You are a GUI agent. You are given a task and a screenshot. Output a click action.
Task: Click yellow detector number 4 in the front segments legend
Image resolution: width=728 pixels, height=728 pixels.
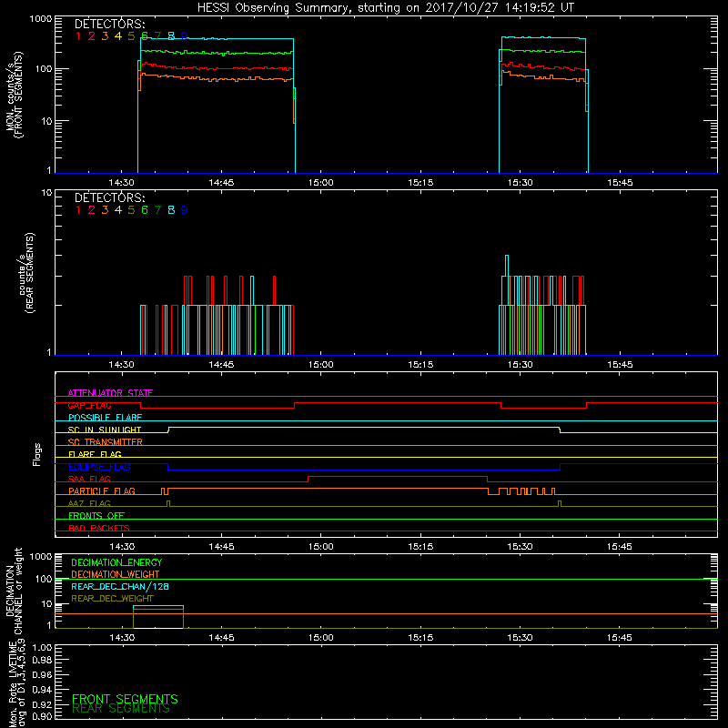pyautogui.click(x=118, y=35)
